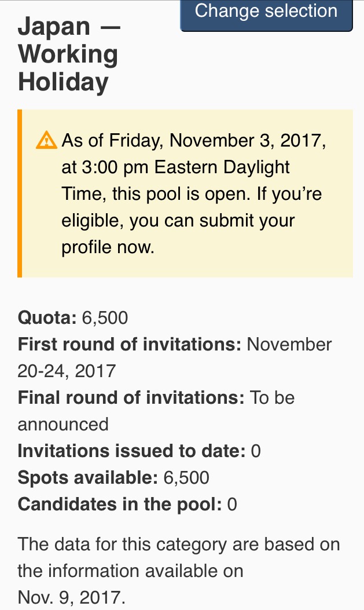Click the November 20-24, 2017 date text

(174, 357)
